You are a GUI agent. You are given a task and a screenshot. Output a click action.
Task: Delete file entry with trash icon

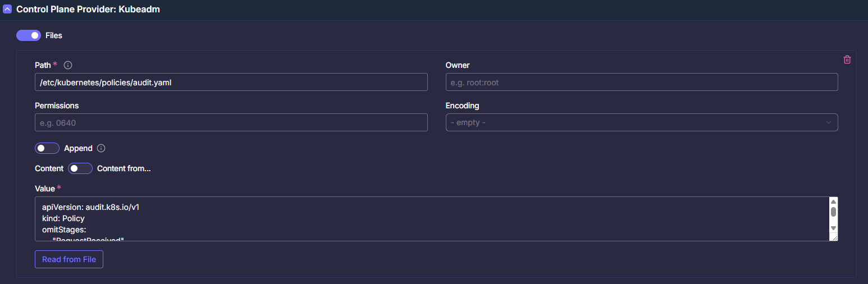point(847,59)
